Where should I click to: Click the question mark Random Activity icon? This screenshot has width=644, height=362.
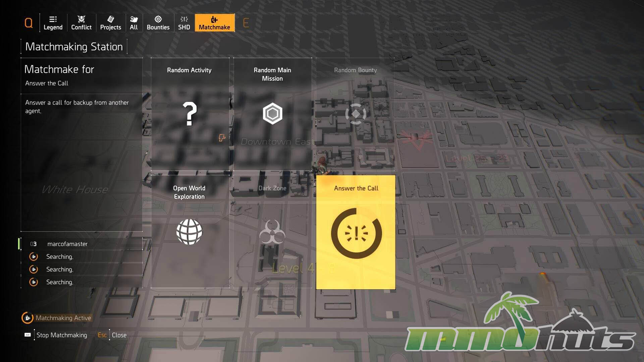(190, 114)
